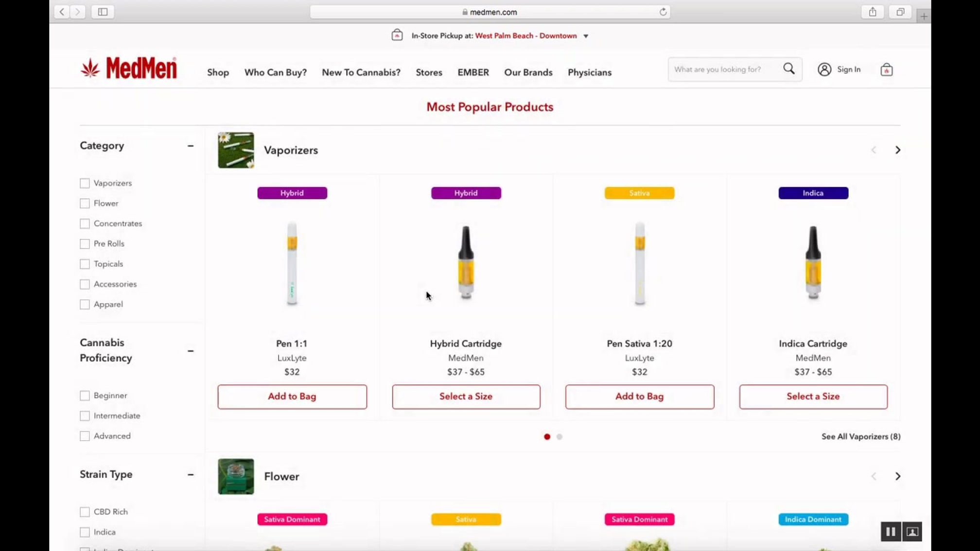Open a new tab with the plus icon
This screenshot has height=551, width=980.
(924, 16)
